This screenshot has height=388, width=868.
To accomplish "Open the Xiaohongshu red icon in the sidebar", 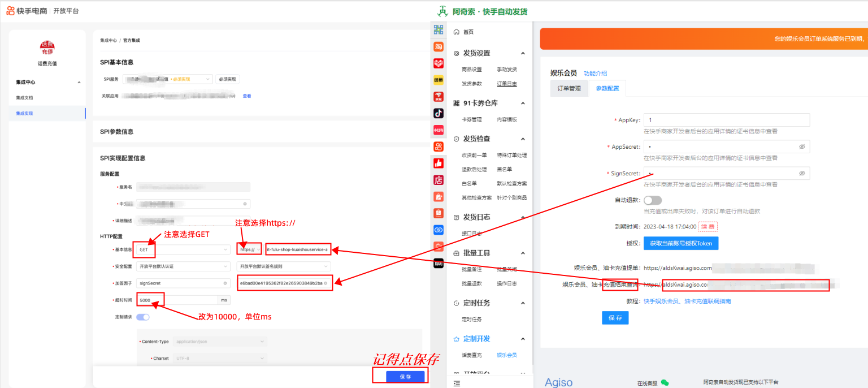I will point(439,130).
